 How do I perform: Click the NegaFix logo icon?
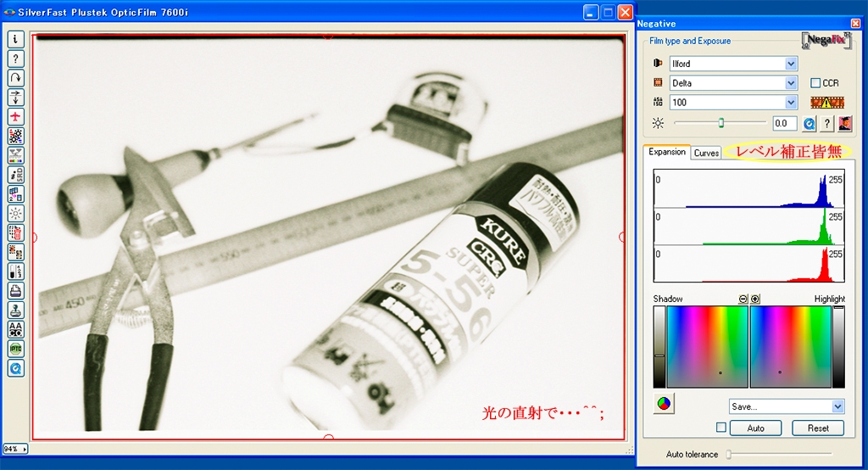click(826, 41)
